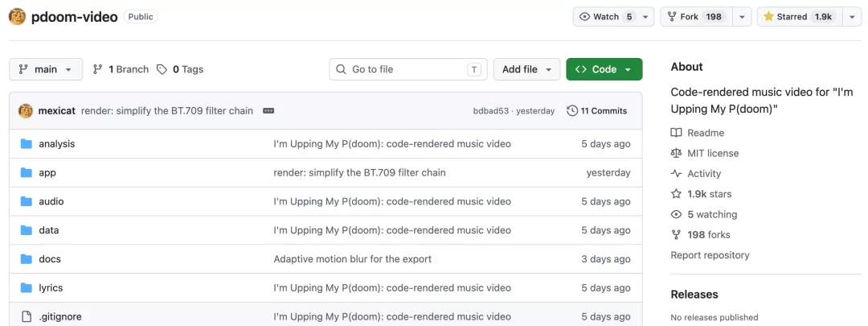The width and height of the screenshot is (868, 326).
Task: Open the Watch notifications dropdown arrow
Action: 645,17
